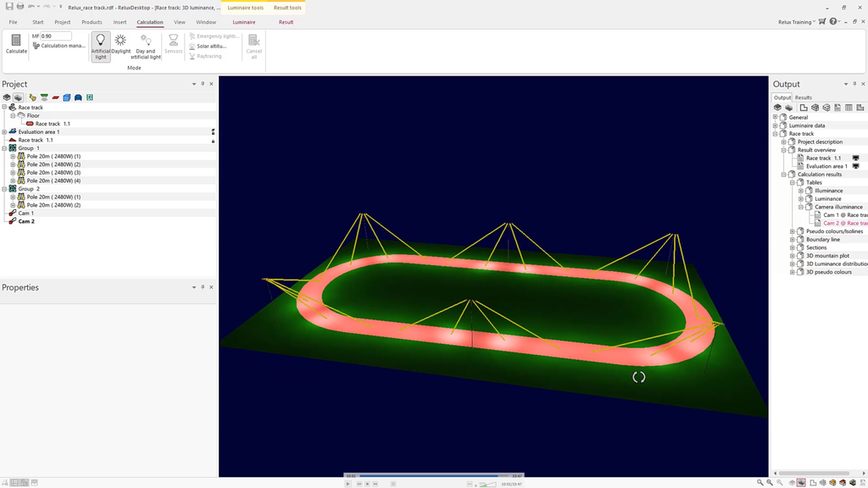Click the document page icon in Output toolbar
Image resolution: width=868 pixels, height=488 pixels.
pyautogui.click(x=837, y=108)
